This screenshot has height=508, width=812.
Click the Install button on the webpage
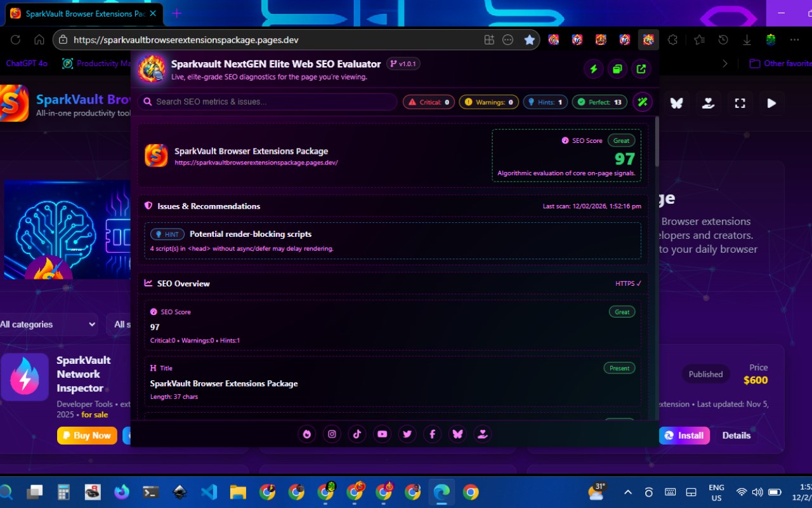684,436
